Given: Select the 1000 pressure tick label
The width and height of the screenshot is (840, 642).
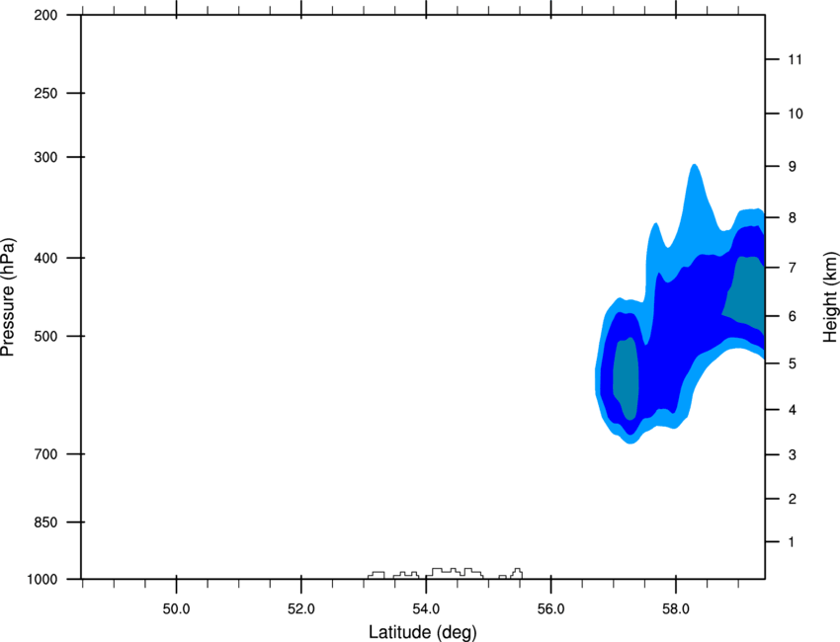Looking at the screenshot, I should pos(42,580).
